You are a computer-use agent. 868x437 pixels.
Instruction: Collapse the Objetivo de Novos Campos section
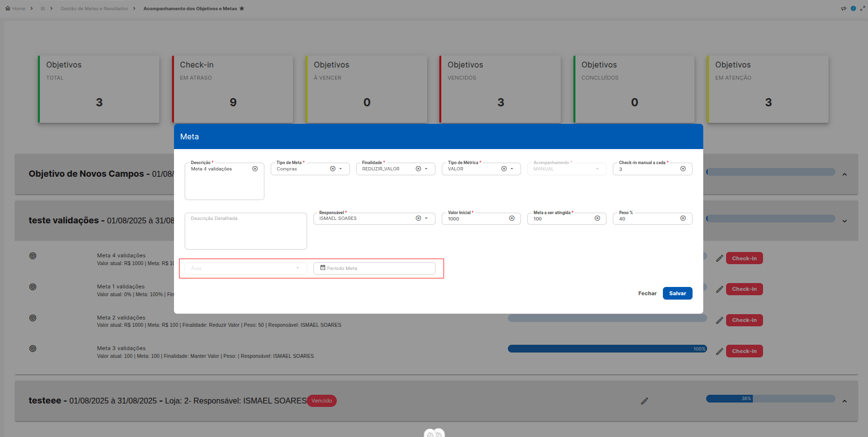(x=845, y=174)
